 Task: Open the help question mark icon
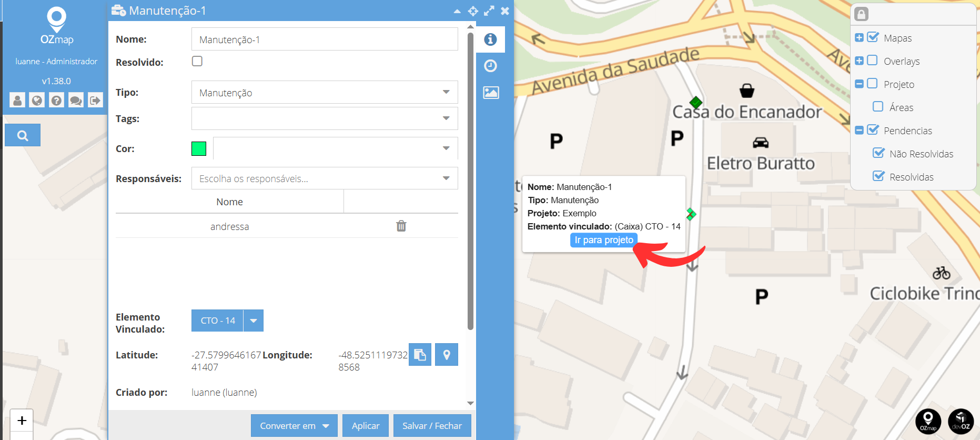[x=56, y=100]
